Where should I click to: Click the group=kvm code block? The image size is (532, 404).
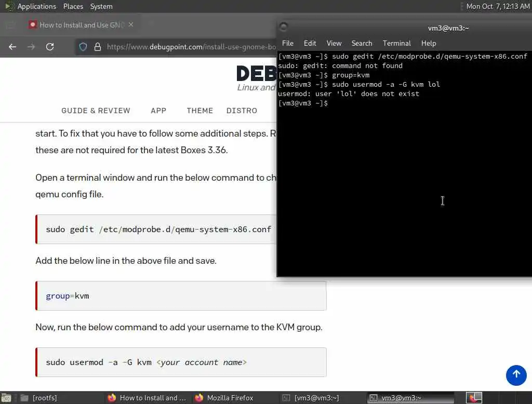click(x=181, y=296)
